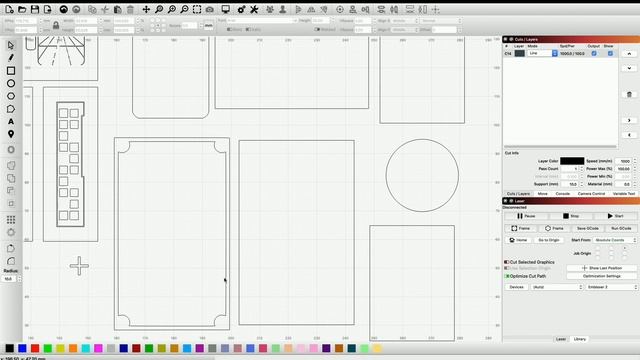The height and width of the screenshot is (360, 640).
Task: Choose the Select arrow tool
Action: coord(11,45)
